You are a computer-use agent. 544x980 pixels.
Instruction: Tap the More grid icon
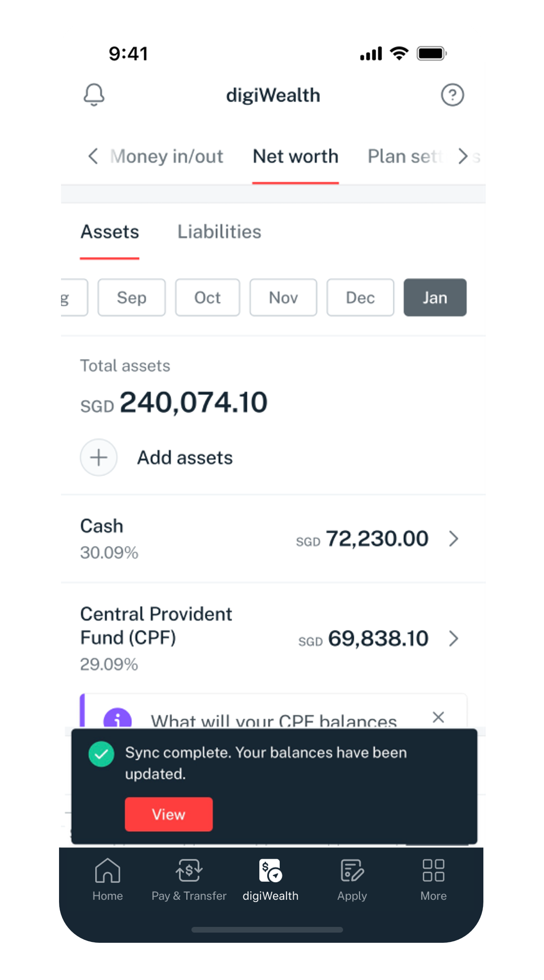(433, 878)
